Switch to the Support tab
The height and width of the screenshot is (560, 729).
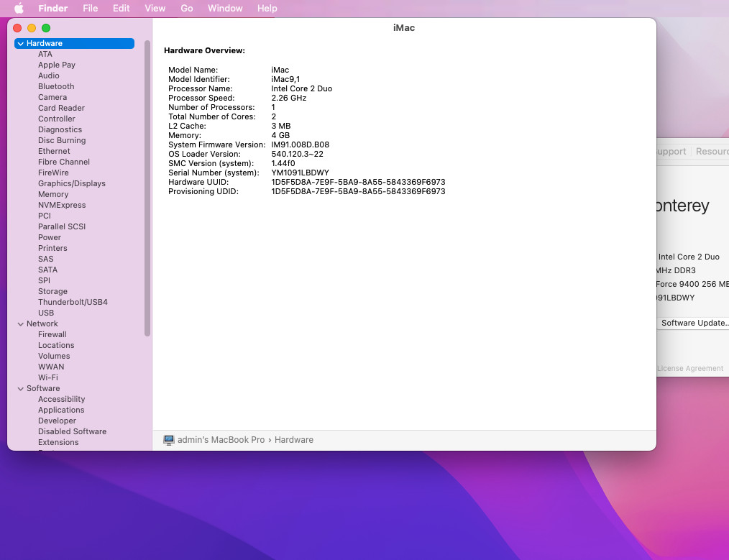click(x=671, y=152)
